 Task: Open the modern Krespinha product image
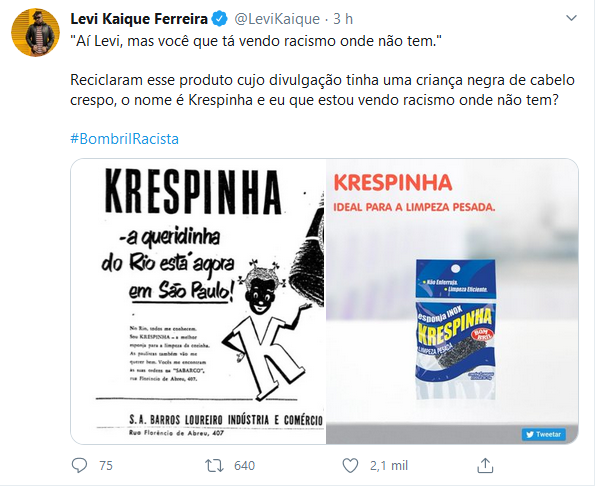(452, 301)
